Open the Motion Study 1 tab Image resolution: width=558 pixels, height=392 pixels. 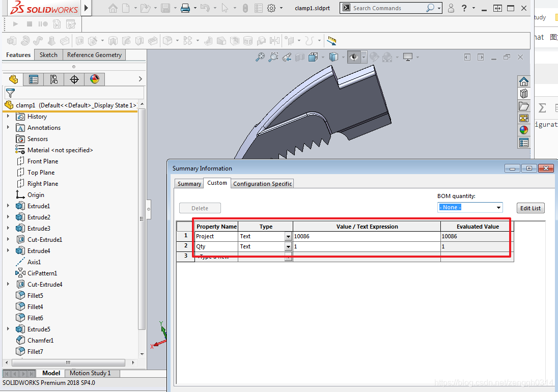90,373
